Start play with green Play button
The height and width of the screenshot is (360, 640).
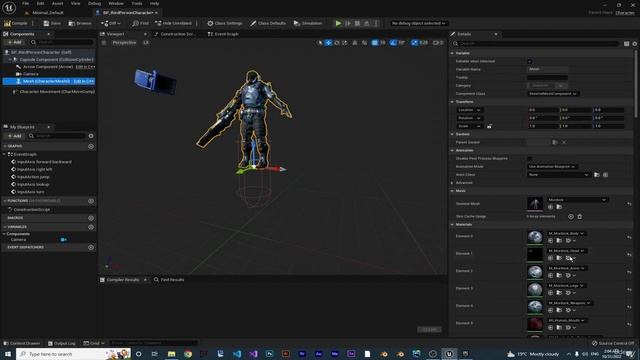[x=338, y=23]
